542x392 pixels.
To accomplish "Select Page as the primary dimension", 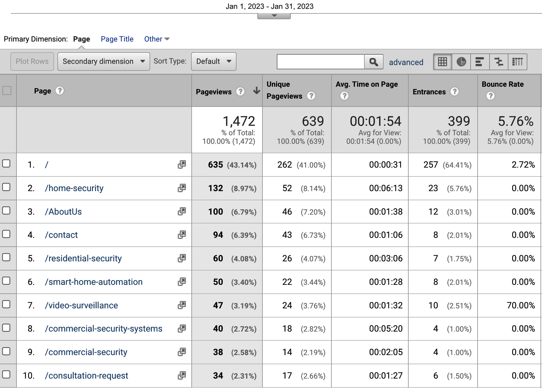I will click(x=81, y=39).
